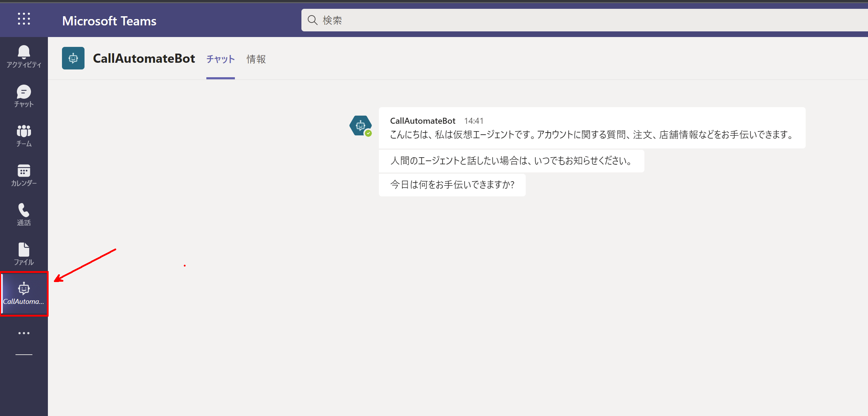Viewport: 868px width, 416px height.
Task: Click the message timestamp 14:41
Action: click(474, 120)
